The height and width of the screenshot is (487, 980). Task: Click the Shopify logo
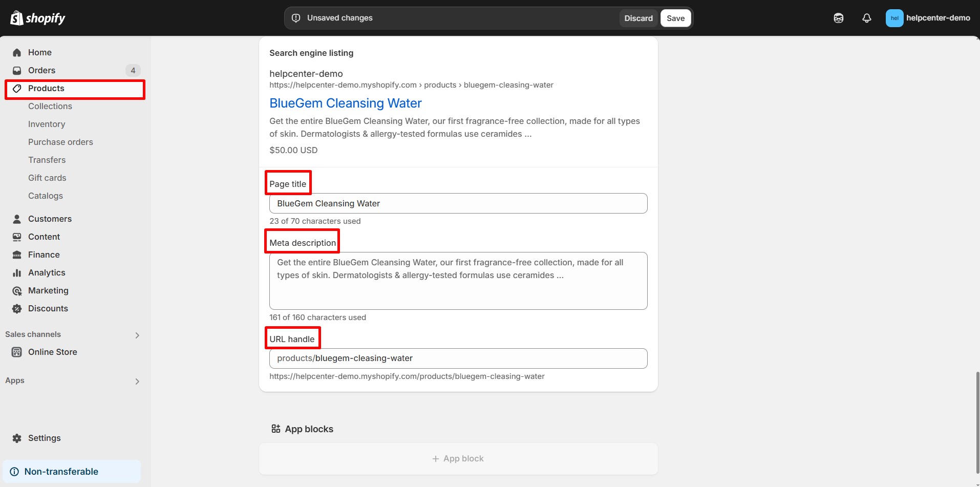(38, 18)
